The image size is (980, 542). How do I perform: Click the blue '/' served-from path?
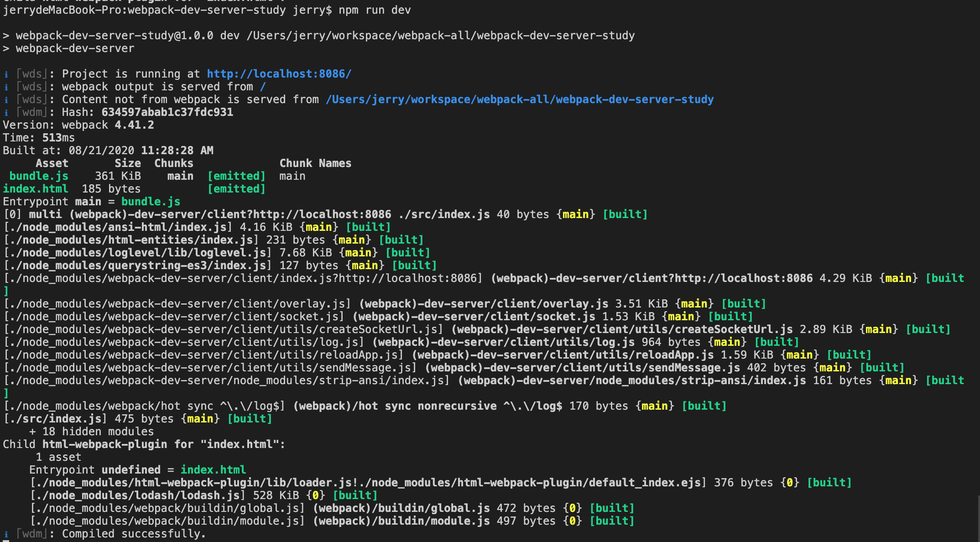[x=263, y=87]
